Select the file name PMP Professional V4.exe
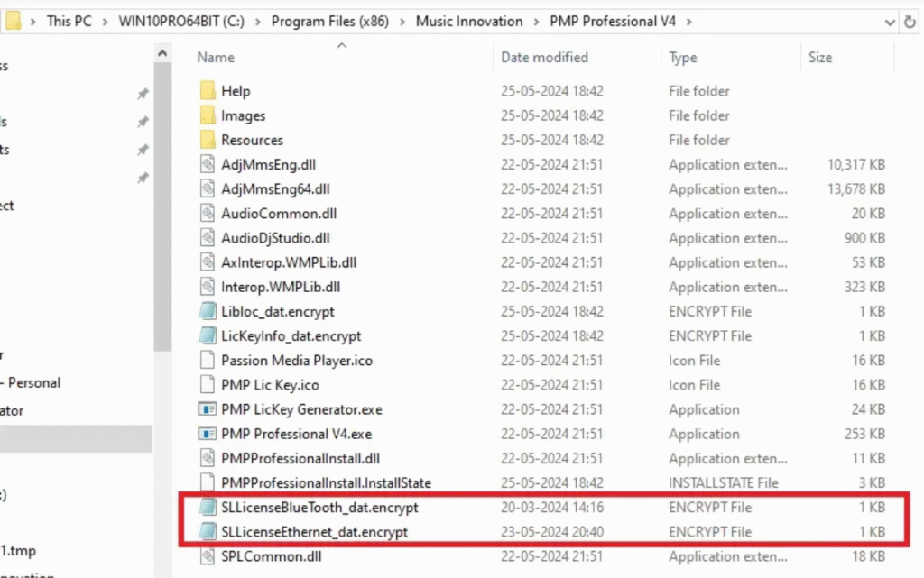This screenshot has height=578, width=924. pos(296,434)
